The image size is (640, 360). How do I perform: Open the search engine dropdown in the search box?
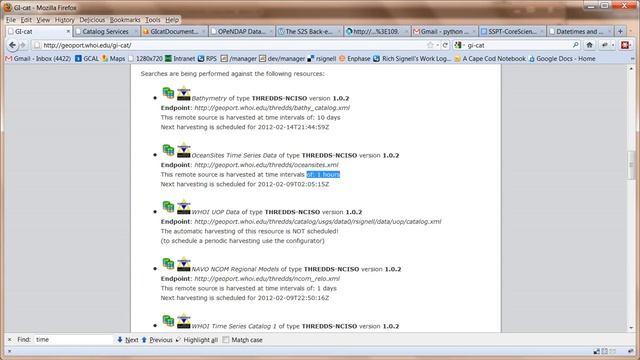(x=460, y=45)
